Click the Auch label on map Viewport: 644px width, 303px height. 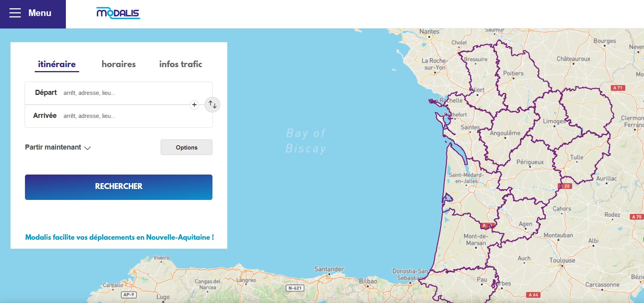pos(524,258)
